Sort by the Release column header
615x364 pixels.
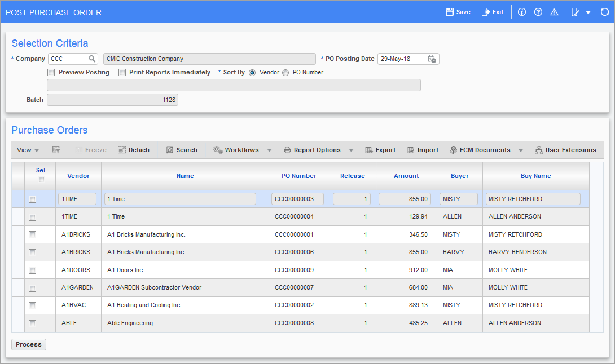(x=353, y=176)
